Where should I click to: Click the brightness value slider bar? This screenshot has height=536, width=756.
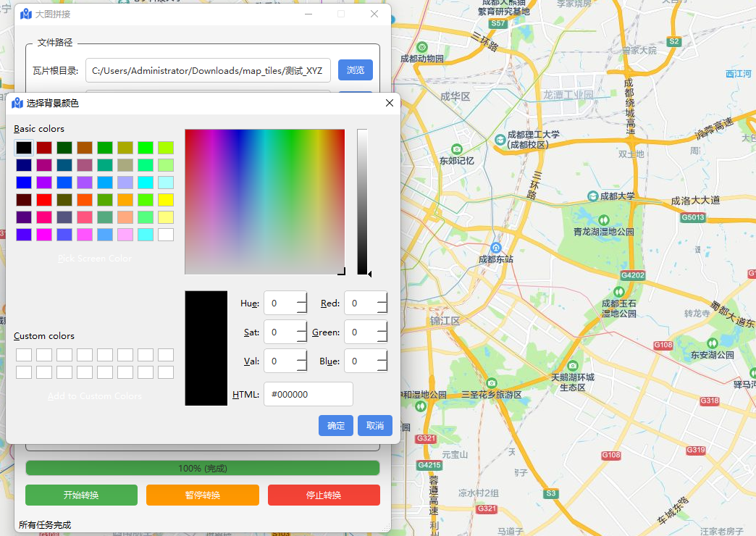[x=362, y=201]
